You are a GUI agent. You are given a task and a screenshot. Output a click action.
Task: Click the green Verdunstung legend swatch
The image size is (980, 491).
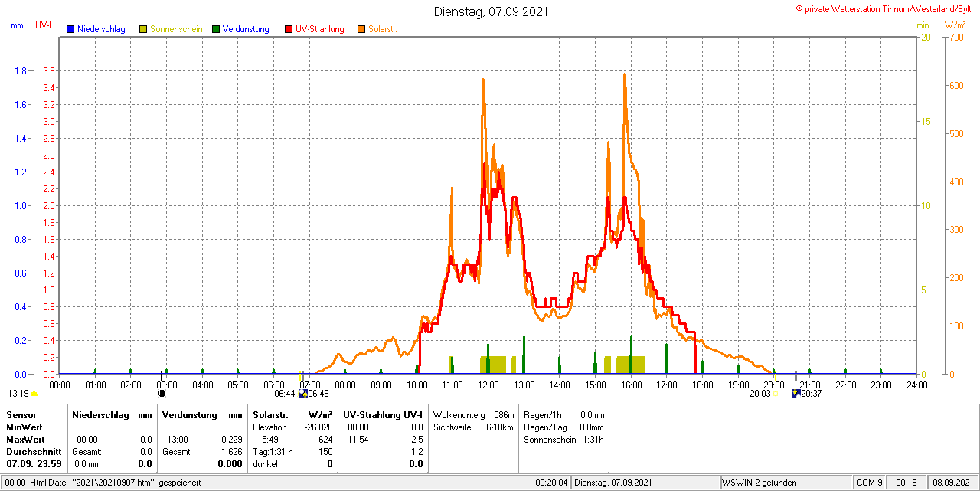tap(216, 29)
